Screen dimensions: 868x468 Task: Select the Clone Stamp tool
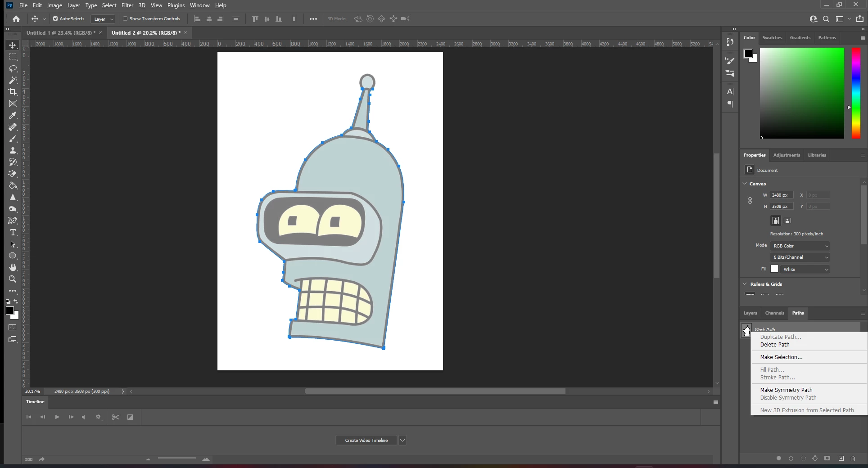(x=13, y=150)
